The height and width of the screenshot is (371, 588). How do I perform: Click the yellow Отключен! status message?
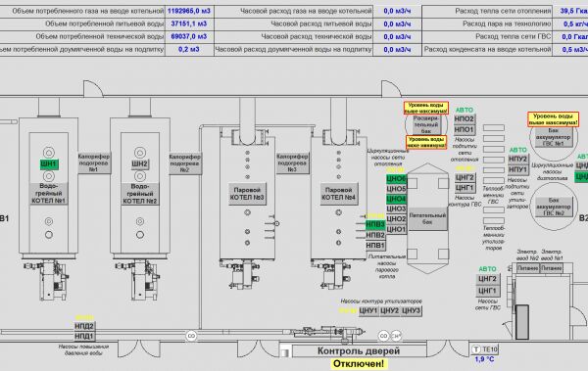pyautogui.click(x=359, y=364)
